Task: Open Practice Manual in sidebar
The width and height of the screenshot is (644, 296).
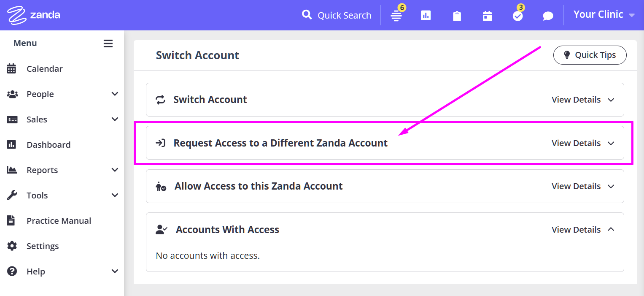Action: (59, 221)
